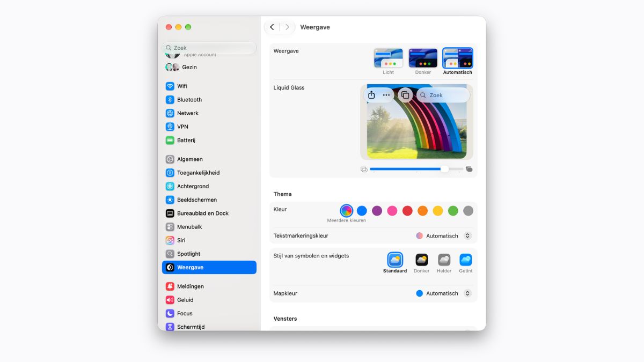
Task: Open the Spotlight icon
Action: click(x=170, y=254)
